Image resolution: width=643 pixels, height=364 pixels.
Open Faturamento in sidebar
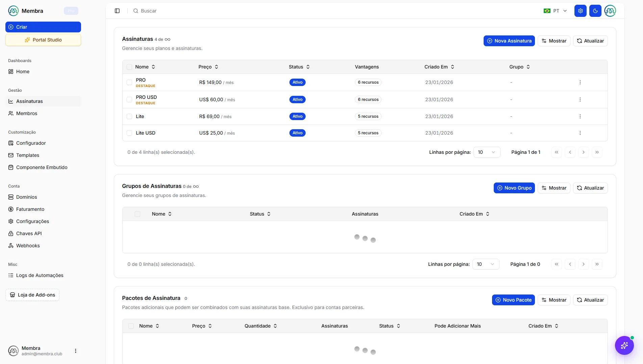point(43,209)
